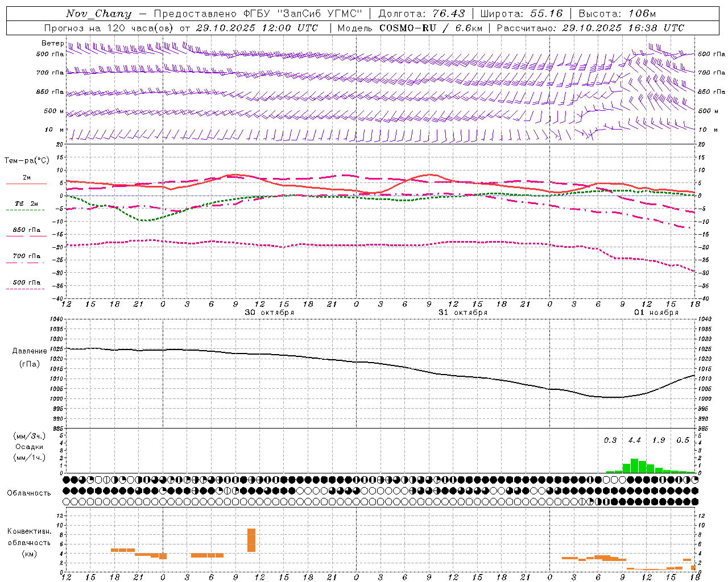Click the '(мм/3ч.)' precipitation unit label
Viewport: 728px width, 582px height.
pyautogui.click(x=30, y=436)
